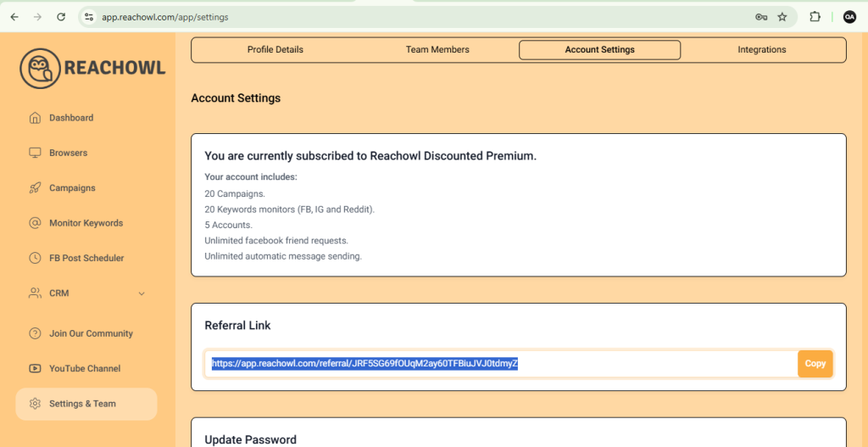Bookmark this page with star icon
This screenshot has height=447, width=868.
782,17
